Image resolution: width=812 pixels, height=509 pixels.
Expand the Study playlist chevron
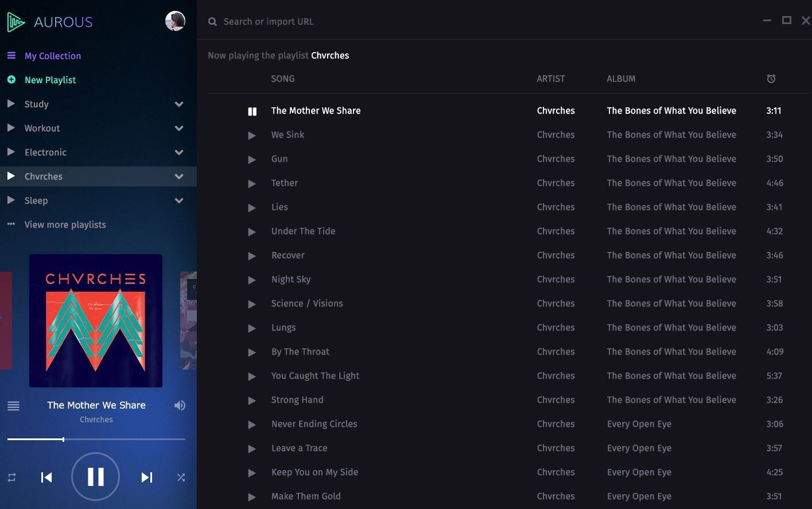(x=179, y=104)
